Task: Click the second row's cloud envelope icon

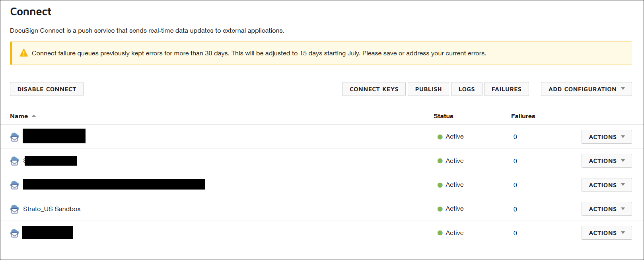Action: pos(15,161)
